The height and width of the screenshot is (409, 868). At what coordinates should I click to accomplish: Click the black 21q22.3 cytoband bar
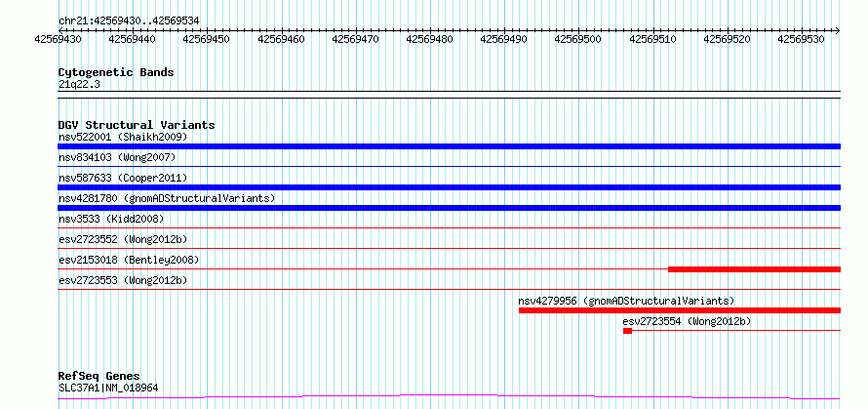449,95
